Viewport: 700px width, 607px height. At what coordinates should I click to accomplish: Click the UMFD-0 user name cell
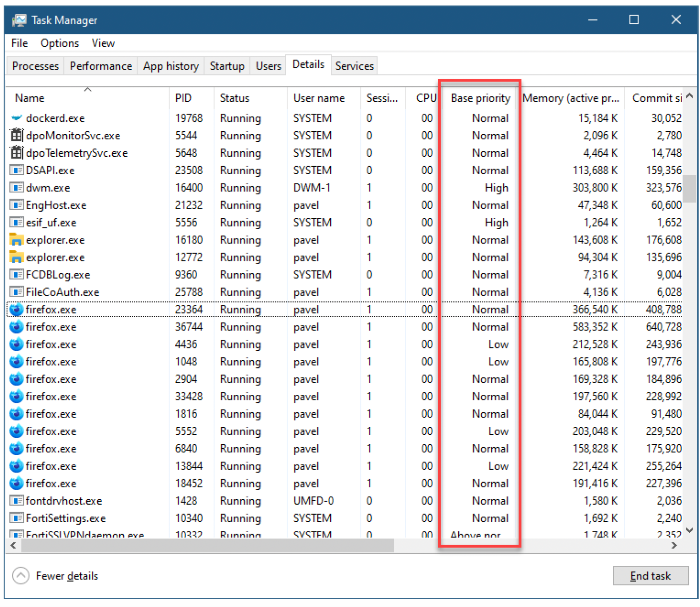click(314, 501)
